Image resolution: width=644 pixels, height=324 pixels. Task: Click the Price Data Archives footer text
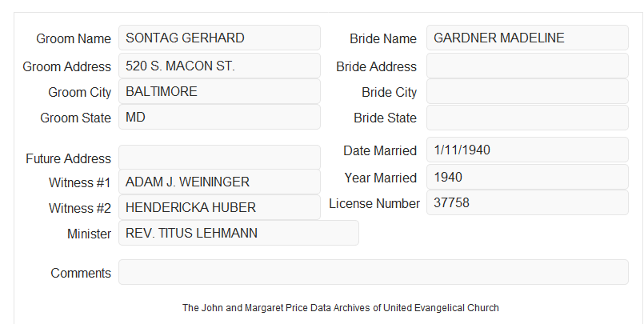click(341, 308)
